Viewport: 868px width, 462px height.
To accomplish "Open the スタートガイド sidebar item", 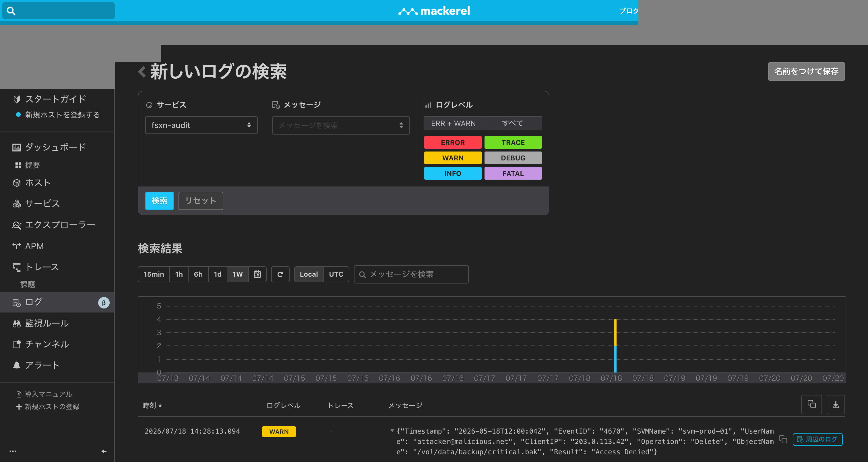I will pos(50,99).
